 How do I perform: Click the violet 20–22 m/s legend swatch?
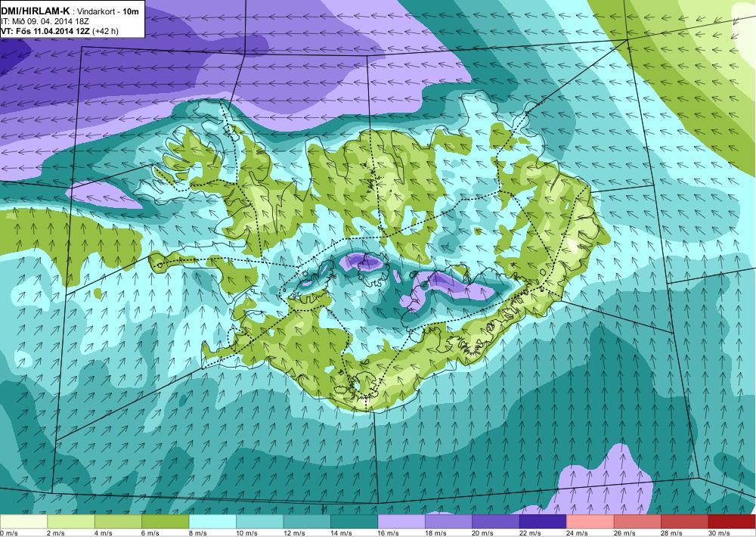point(496,522)
